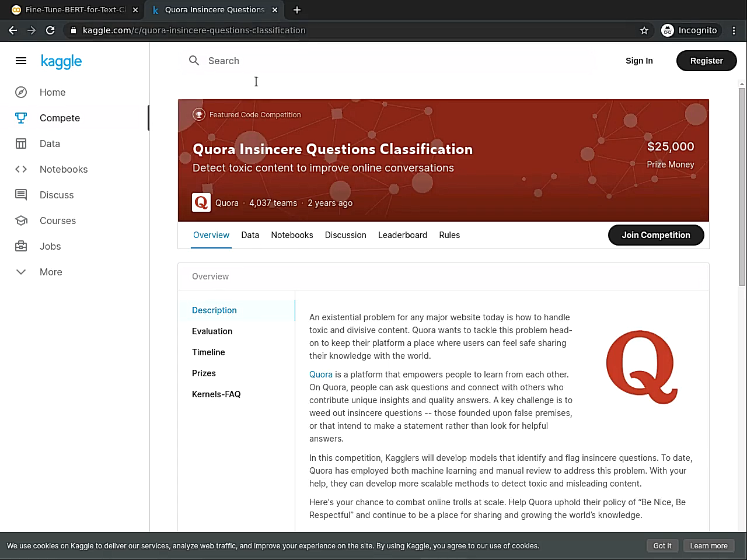
Task: Click Sign In
Action: pyautogui.click(x=639, y=61)
